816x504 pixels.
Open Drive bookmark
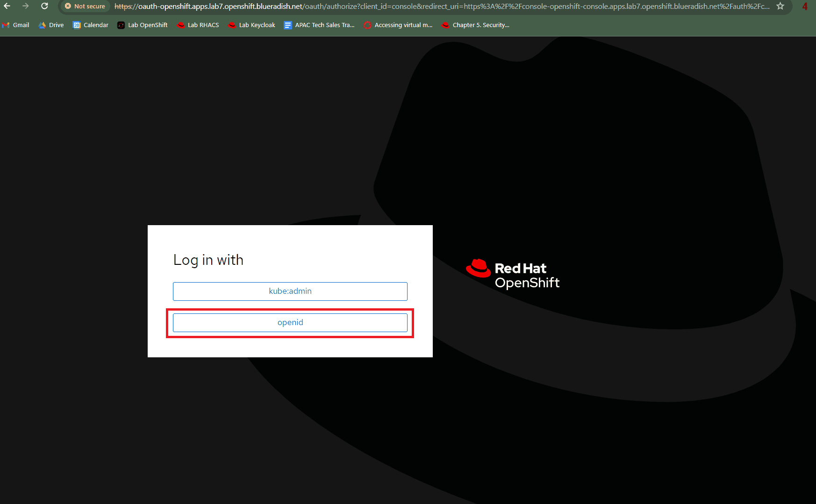[51, 25]
